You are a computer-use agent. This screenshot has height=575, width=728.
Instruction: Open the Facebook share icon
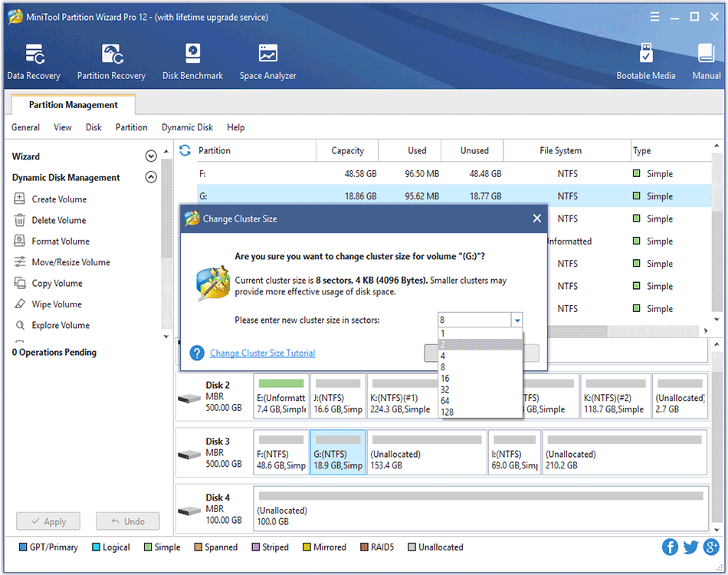[x=670, y=547]
